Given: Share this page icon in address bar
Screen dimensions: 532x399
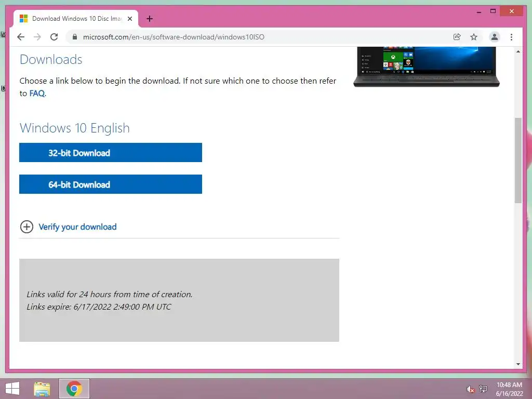Looking at the screenshot, I should click(457, 37).
